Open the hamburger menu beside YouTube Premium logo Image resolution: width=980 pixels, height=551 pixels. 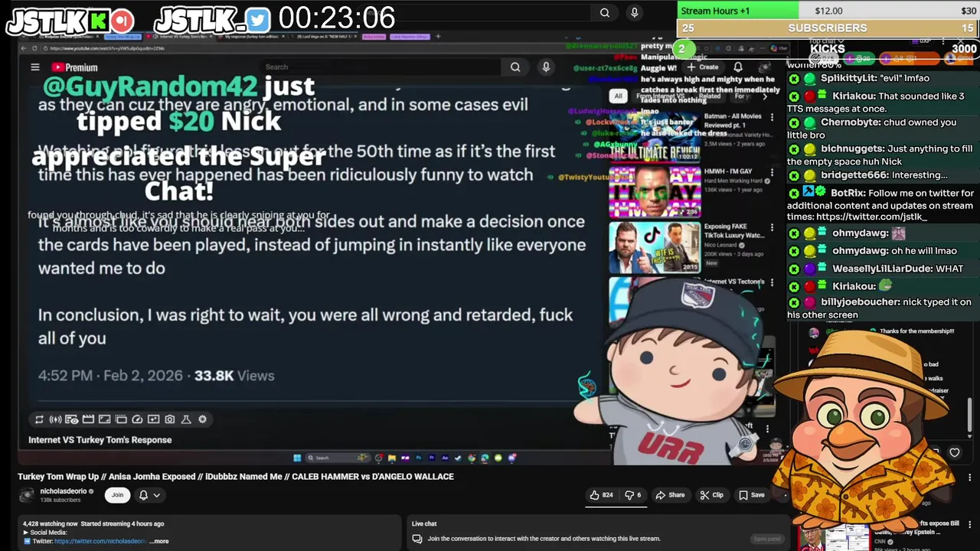(34, 67)
